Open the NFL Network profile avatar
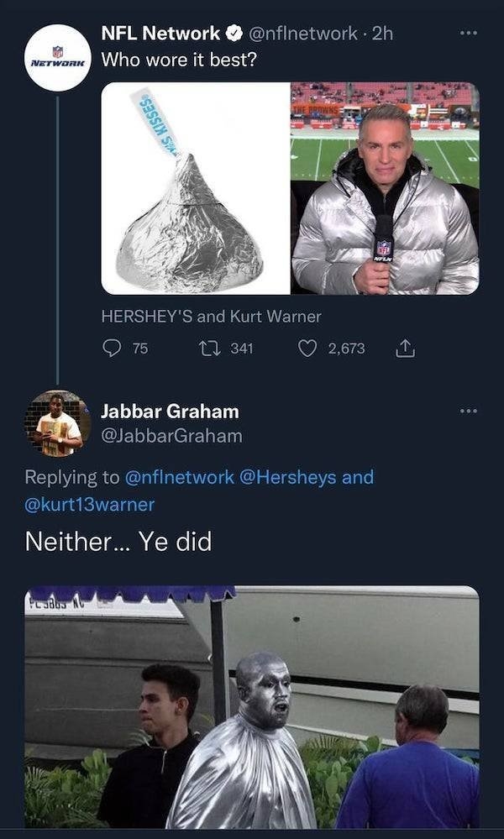 [x=58, y=57]
